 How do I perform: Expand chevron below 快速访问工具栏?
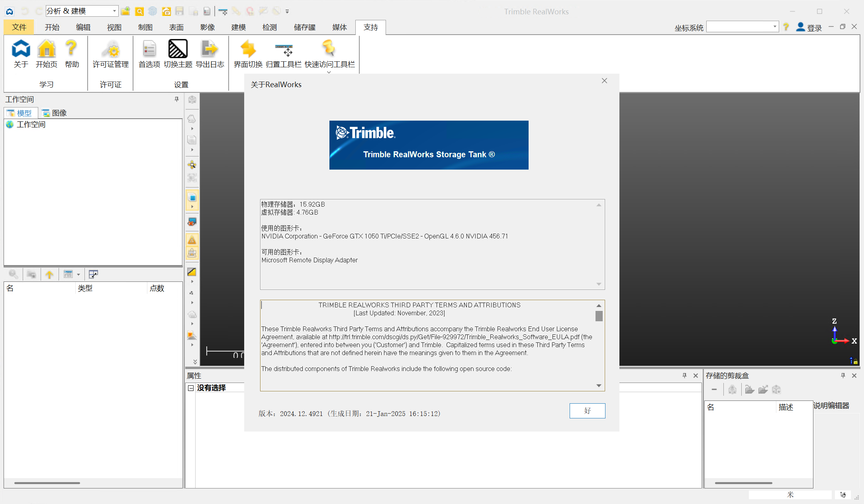tap(329, 72)
